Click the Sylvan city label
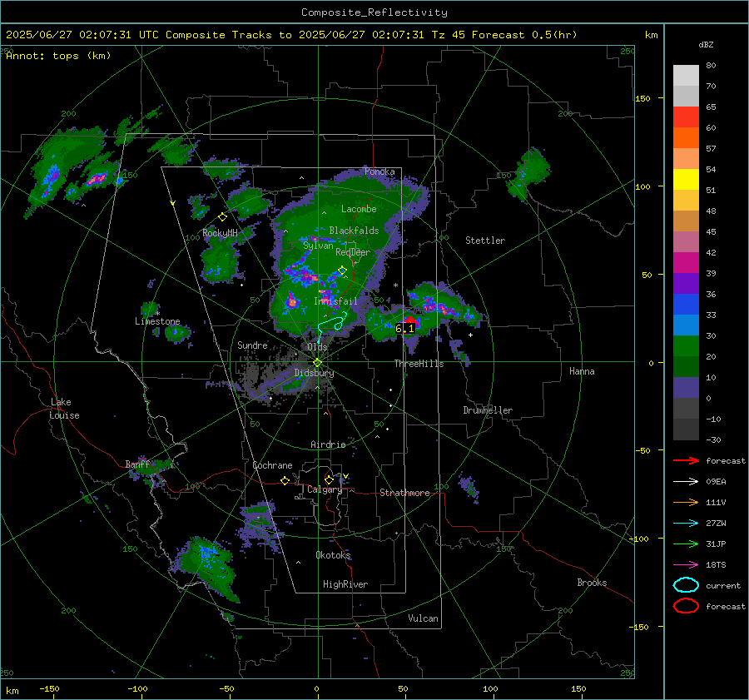The height and width of the screenshot is (700, 749). tap(318, 246)
